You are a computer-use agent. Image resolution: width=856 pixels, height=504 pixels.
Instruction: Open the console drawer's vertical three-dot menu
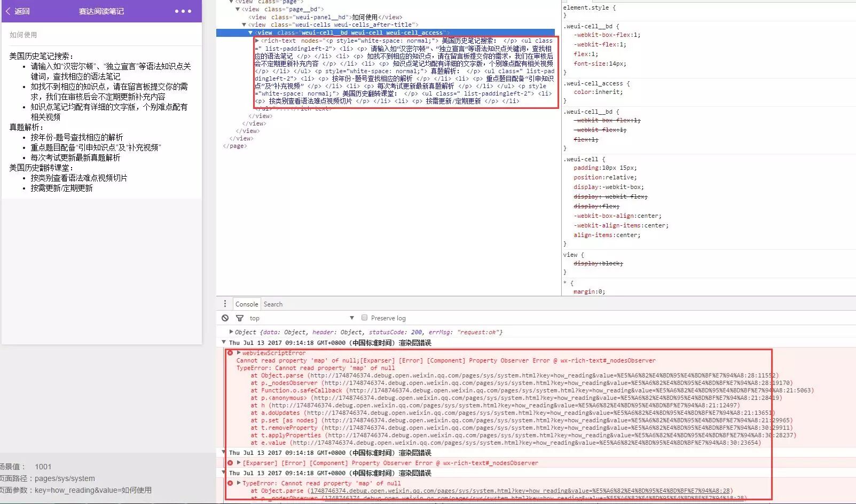click(x=225, y=304)
